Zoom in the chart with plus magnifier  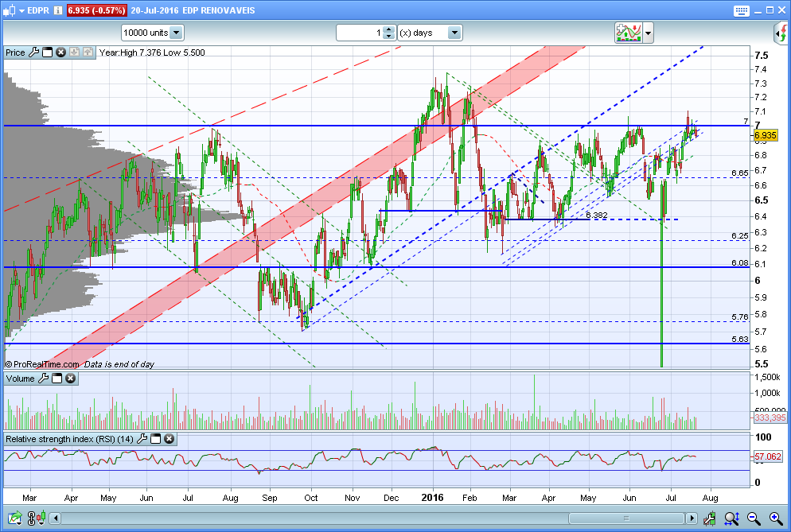point(776,518)
